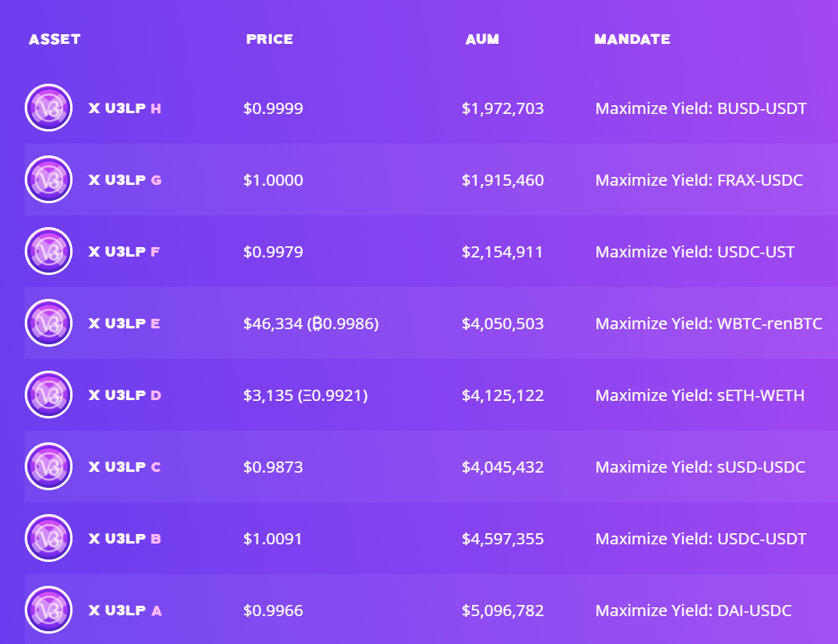This screenshot has width=838, height=644.
Task: Select the X U3LP A asset name
Action: pos(124,611)
